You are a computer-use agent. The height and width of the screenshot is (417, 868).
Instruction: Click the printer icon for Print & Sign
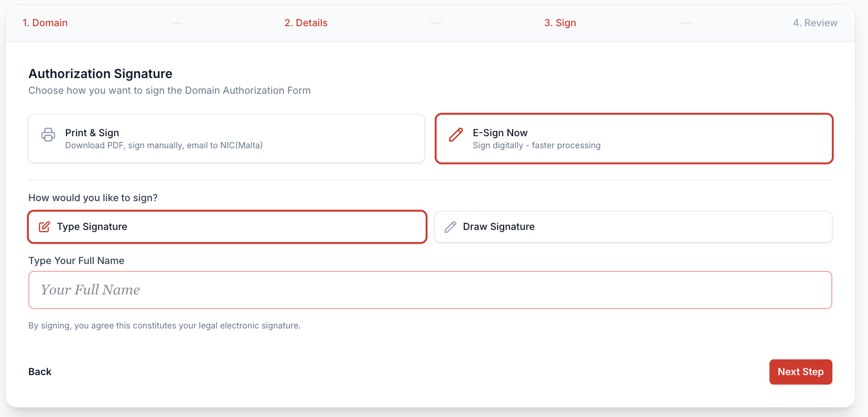[x=48, y=135]
